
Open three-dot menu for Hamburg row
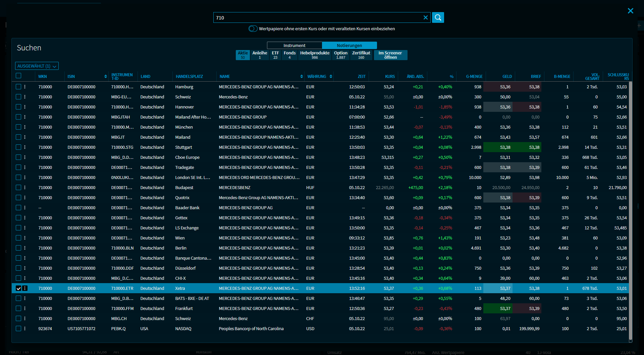(25, 87)
